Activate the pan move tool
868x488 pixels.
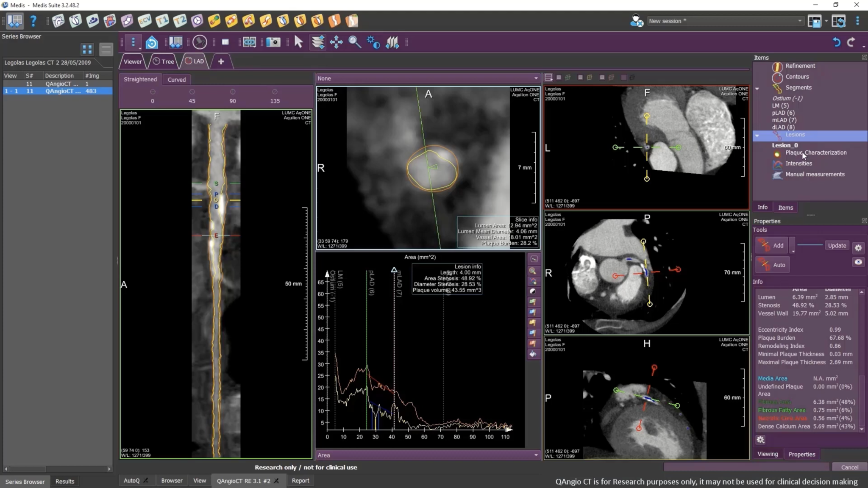[336, 42]
